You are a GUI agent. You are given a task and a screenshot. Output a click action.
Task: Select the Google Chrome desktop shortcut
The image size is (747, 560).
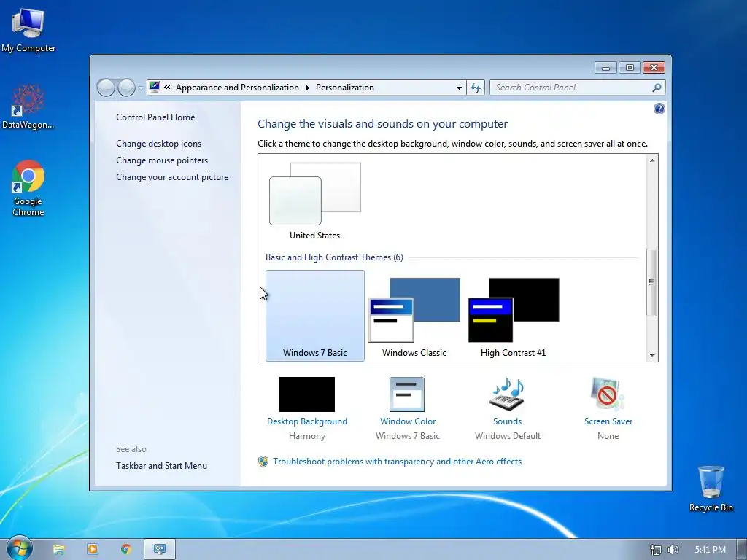click(28, 187)
